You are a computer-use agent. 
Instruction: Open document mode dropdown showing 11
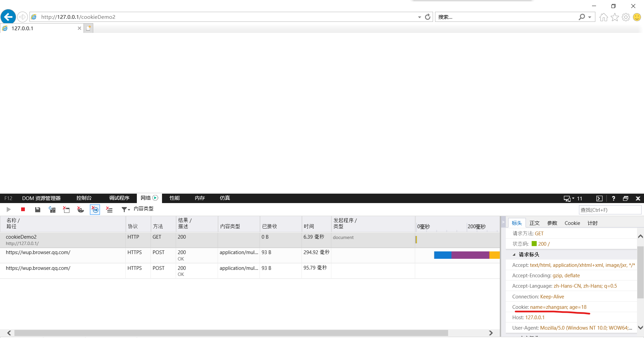[x=573, y=198]
